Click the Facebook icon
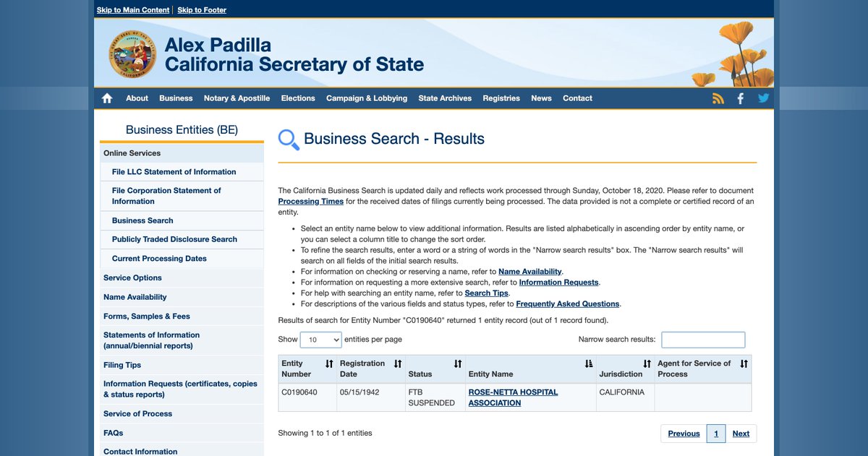Screen dimensions: 868x456 pyautogui.click(x=740, y=98)
